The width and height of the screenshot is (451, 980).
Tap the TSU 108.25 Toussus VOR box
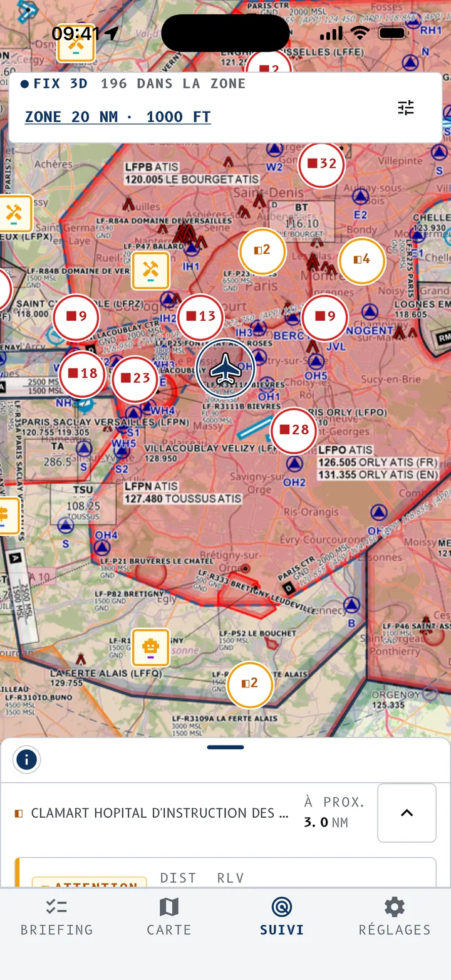pos(83,503)
